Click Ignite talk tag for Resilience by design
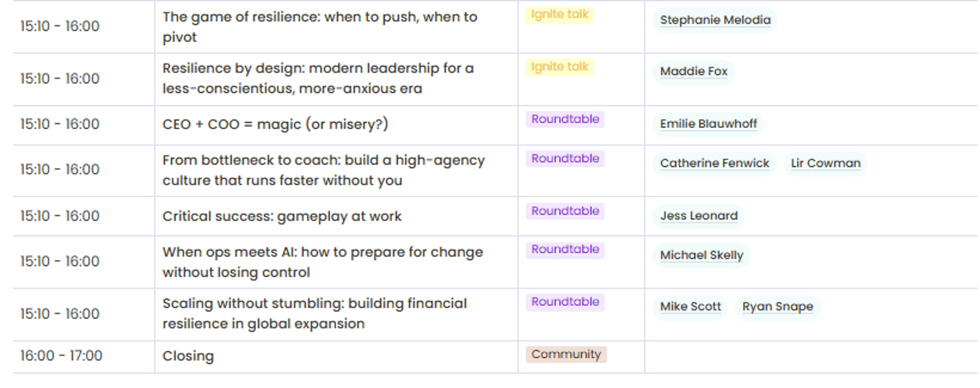Screen dimensions: 980x388 click(559, 67)
